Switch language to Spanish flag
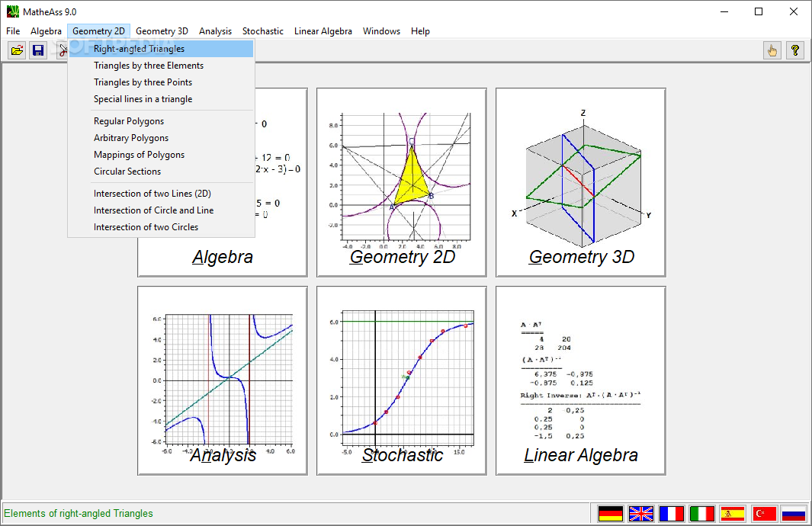This screenshot has width=812, height=526. [733, 514]
